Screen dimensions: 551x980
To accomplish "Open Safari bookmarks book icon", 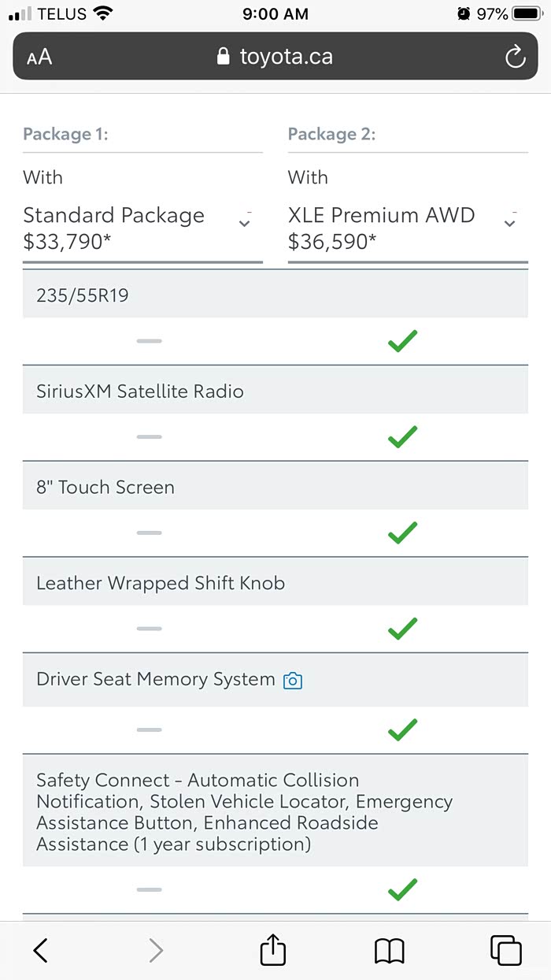I will pos(389,951).
